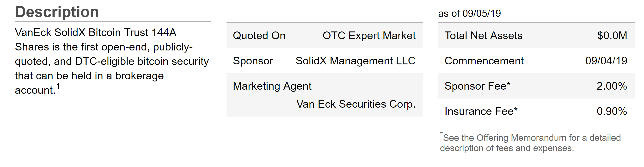Click the $0.0M net assets value
The height and width of the screenshot is (167, 644).
point(612,36)
